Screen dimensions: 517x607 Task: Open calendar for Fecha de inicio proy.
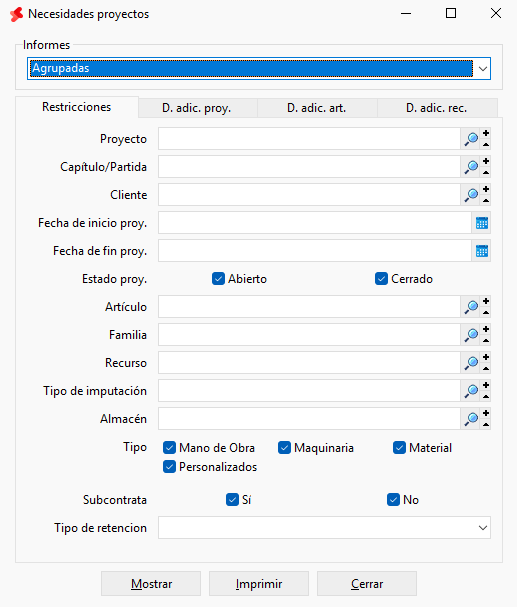[481, 223]
